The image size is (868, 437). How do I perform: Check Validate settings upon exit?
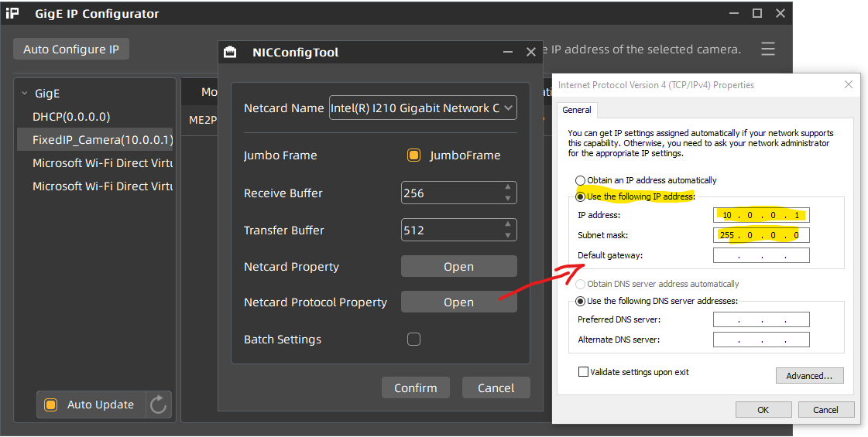pyautogui.click(x=583, y=372)
